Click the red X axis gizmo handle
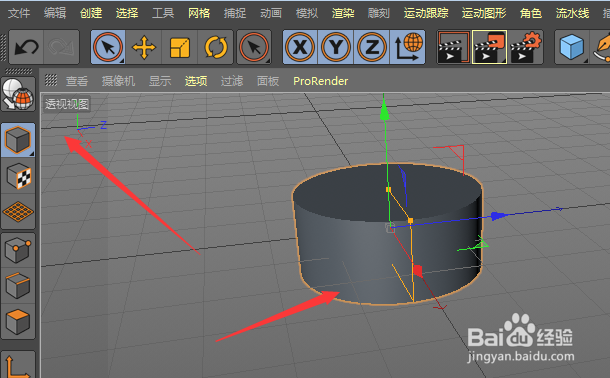 click(x=417, y=270)
